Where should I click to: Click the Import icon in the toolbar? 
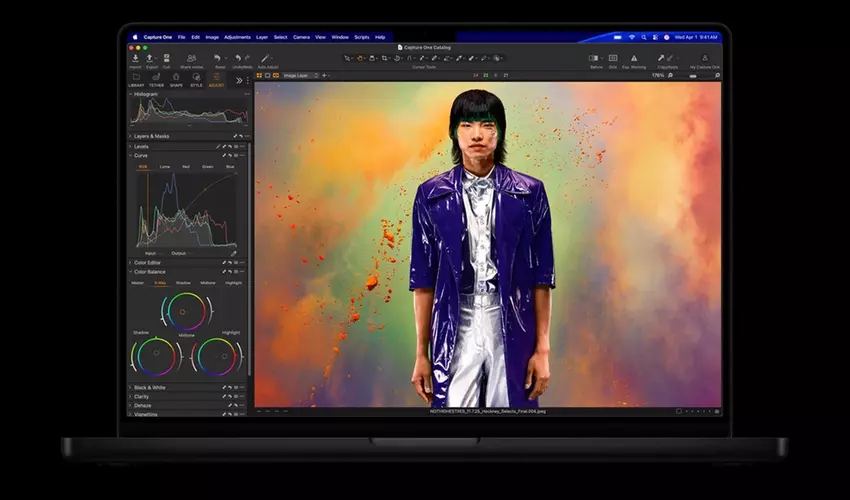[135, 59]
